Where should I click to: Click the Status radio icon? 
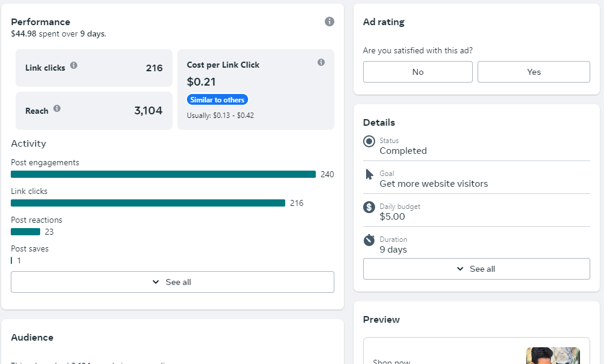tap(369, 141)
